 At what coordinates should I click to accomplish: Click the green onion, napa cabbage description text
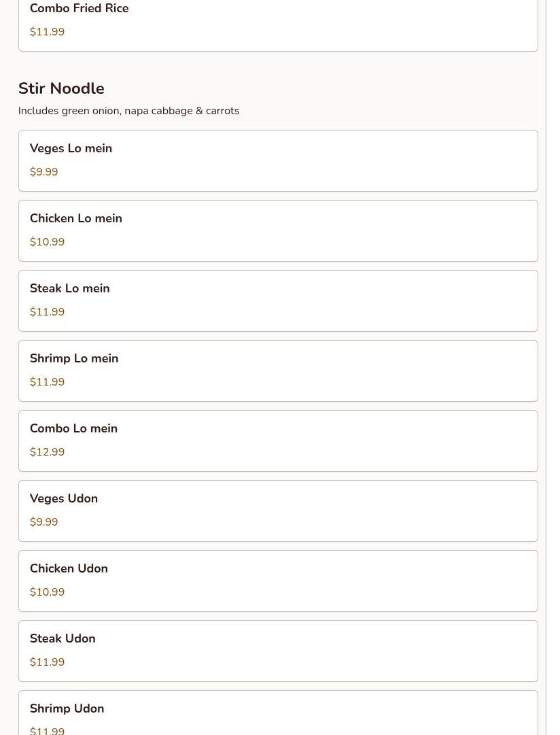(x=128, y=111)
